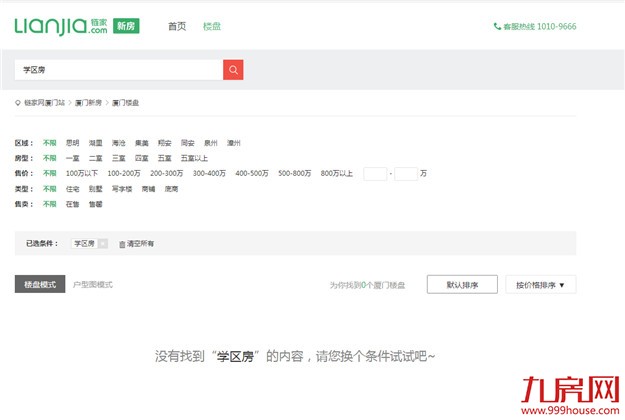Viewport: 625px width, 420px height.
Task: Filter by 海沧 district
Action: pos(119,143)
